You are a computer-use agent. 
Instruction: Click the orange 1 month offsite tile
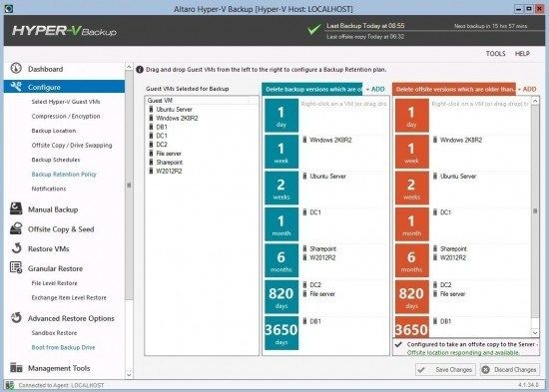coord(411,224)
